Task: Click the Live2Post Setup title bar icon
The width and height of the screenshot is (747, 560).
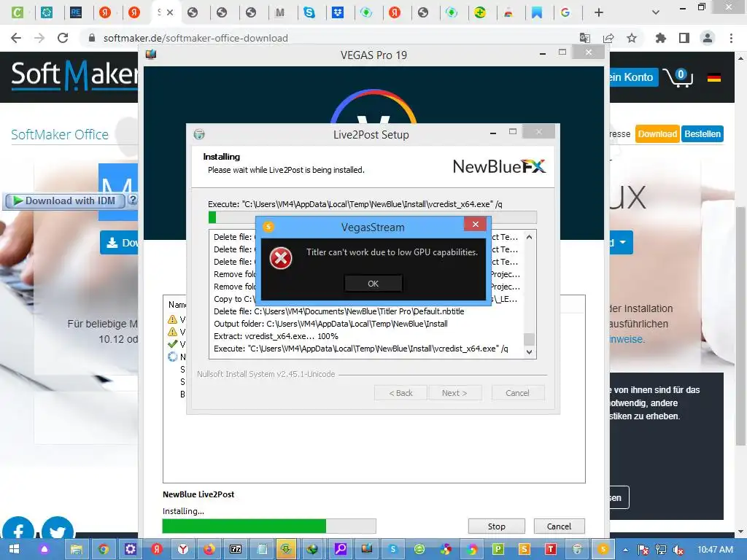Action: coord(199,134)
